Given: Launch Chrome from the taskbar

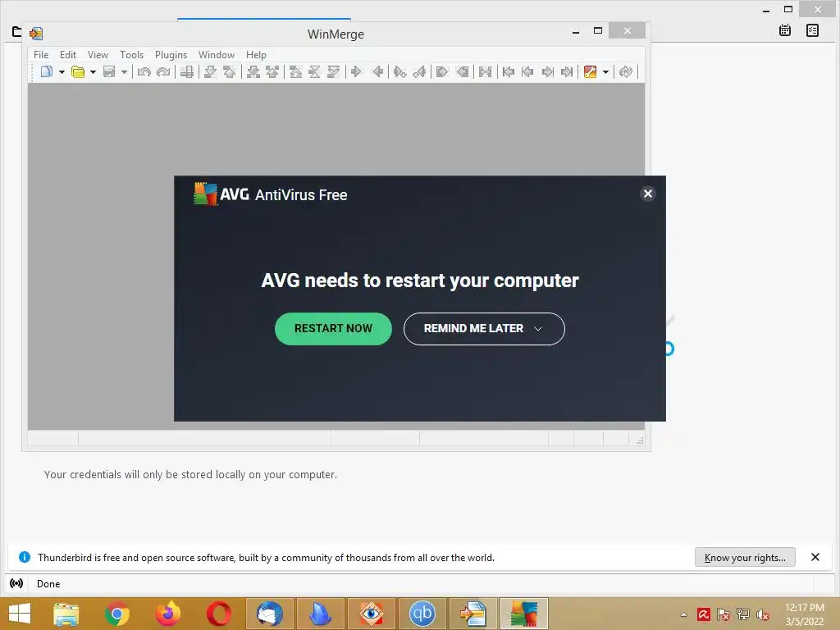Looking at the screenshot, I should coord(116,614).
